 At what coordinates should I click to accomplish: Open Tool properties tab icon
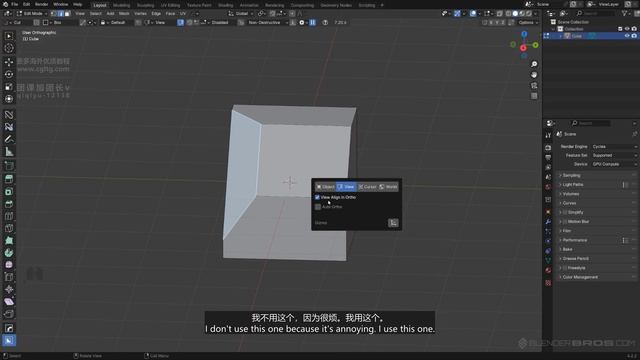pos(548,135)
